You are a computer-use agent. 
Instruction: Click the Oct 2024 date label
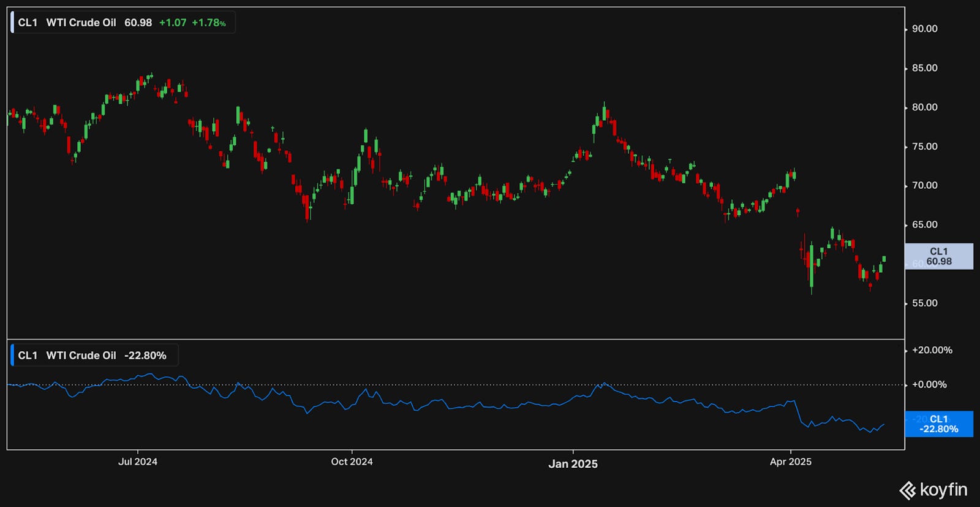[x=352, y=462]
